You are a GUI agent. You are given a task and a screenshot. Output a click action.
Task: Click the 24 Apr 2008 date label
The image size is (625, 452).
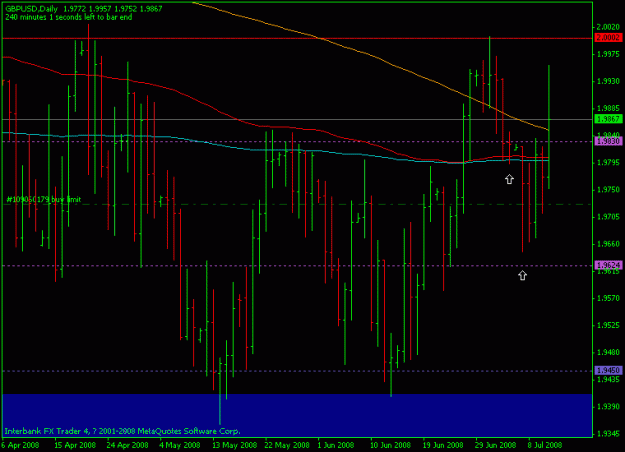click(128, 445)
